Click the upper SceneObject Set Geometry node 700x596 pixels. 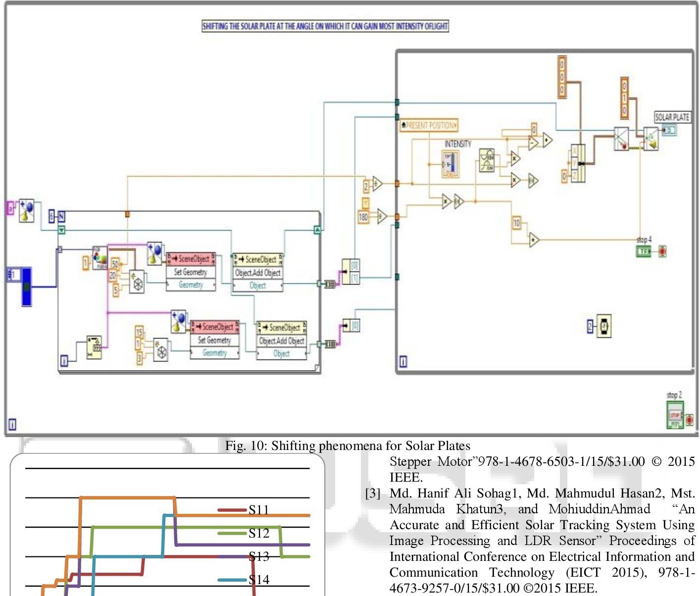click(191, 272)
